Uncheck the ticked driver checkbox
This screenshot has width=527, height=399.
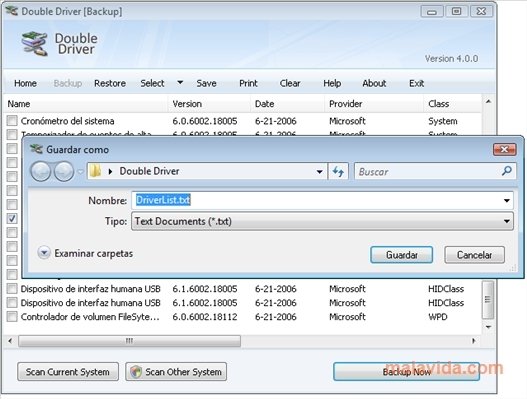click(12, 218)
